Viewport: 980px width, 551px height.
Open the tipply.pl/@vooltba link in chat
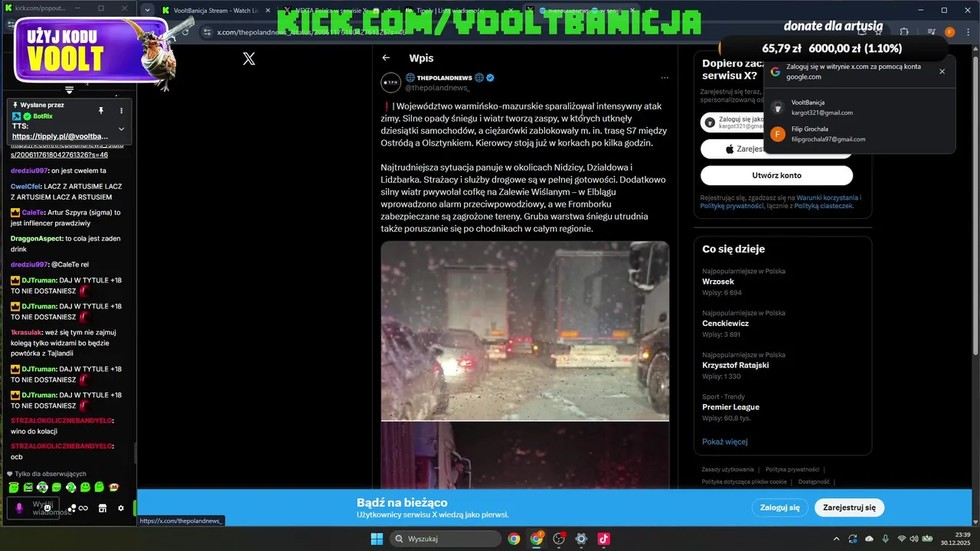click(60, 136)
